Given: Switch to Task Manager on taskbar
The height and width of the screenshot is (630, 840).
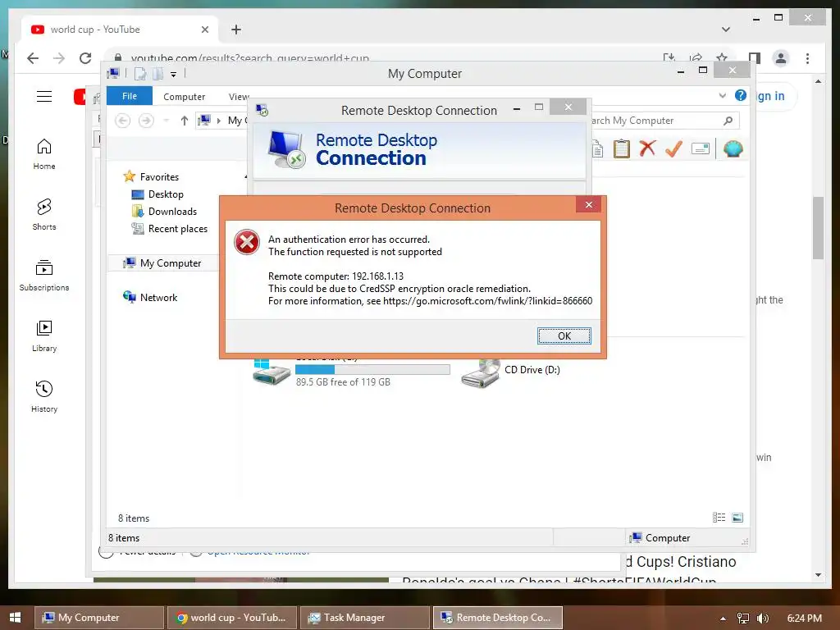Looking at the screenshot, I should (365, 617).
